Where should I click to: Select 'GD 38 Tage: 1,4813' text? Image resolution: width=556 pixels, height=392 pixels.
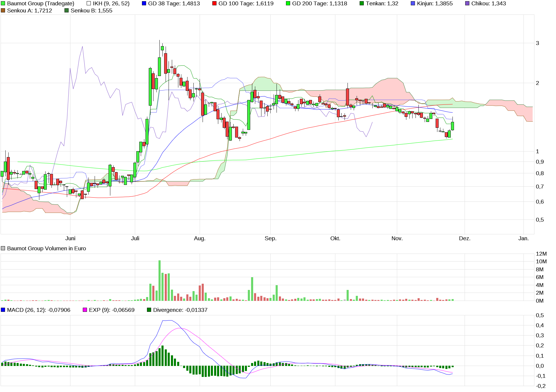[174, 4]
